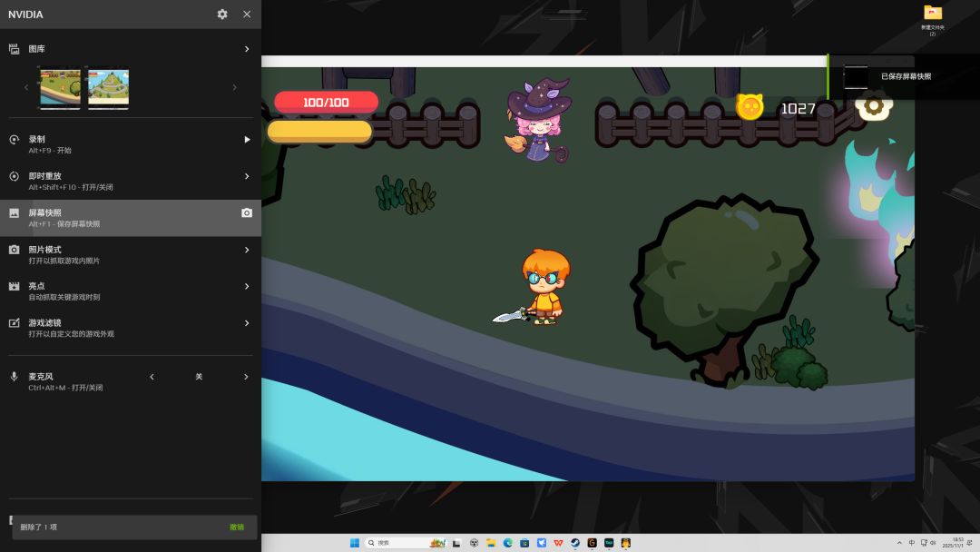Capture screenshot with 屏幕快照 camera icon
The width and height of the screenshot is (980, 552).
pos(247,213)
